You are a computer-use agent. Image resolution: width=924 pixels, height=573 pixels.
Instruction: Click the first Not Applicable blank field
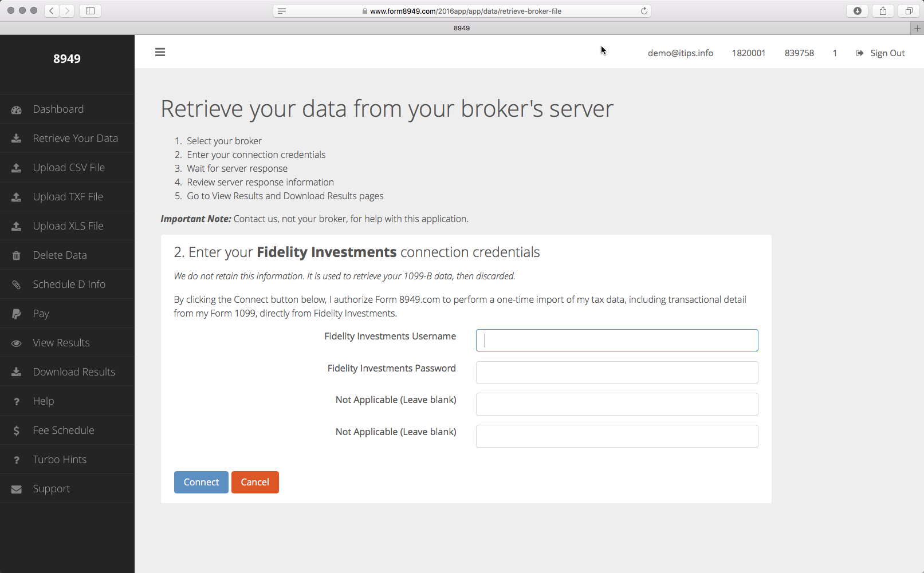pos(617,404)
